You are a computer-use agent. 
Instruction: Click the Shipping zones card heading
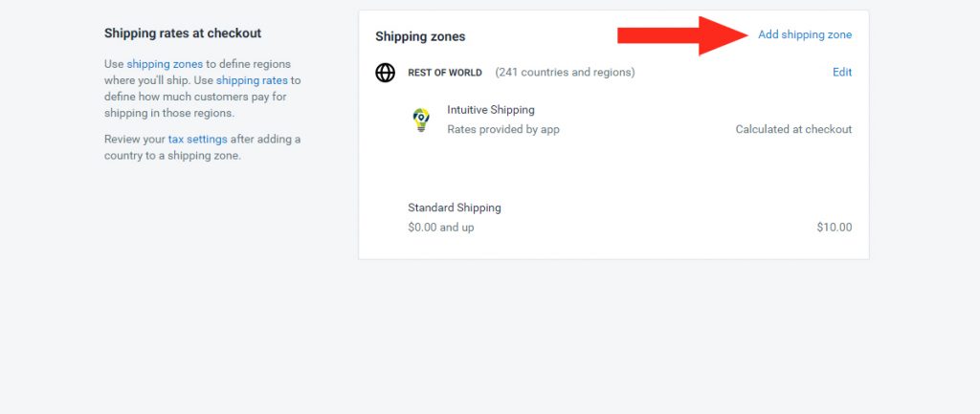[420, 36]
